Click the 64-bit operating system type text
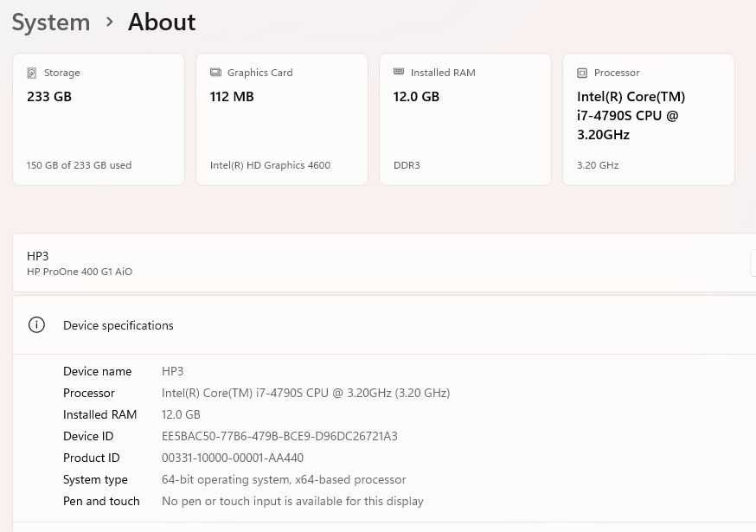Image resolution: width=756 pixels, height=532 pixels. pos(284,479)
